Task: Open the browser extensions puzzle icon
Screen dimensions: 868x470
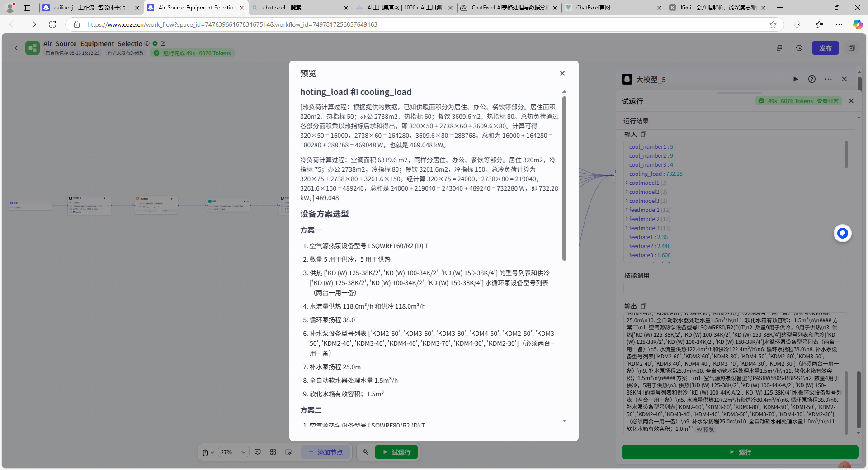Action: click(x=797, y=24)
